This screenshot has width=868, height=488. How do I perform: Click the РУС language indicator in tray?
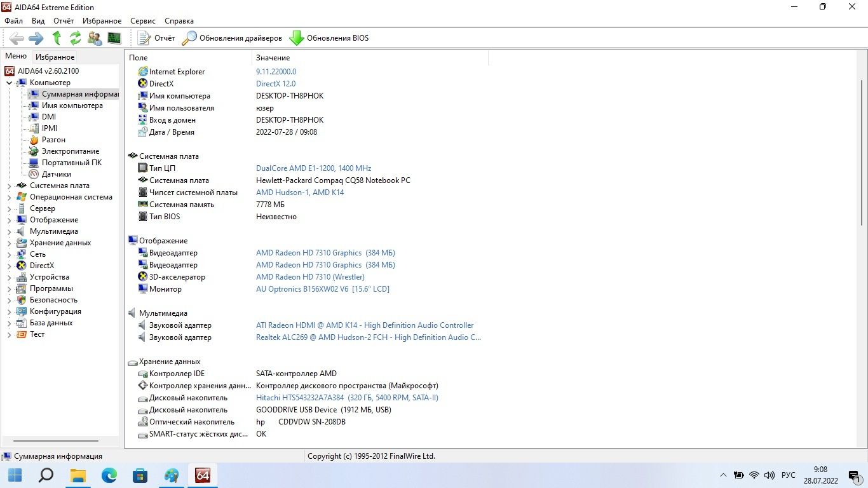[788, 475]
